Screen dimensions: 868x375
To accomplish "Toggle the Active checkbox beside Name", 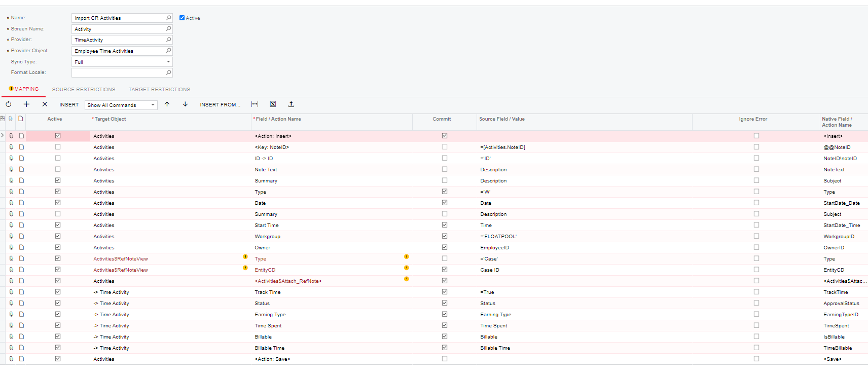I will (182, 18).
